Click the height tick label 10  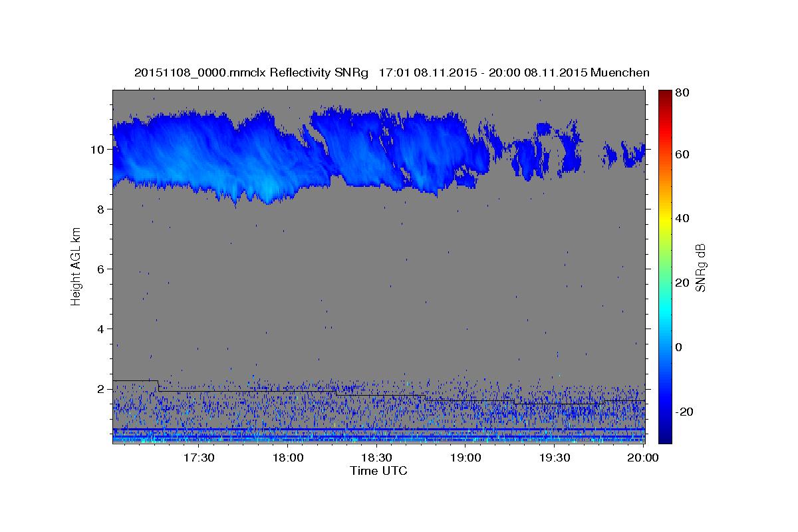(99, 149)
